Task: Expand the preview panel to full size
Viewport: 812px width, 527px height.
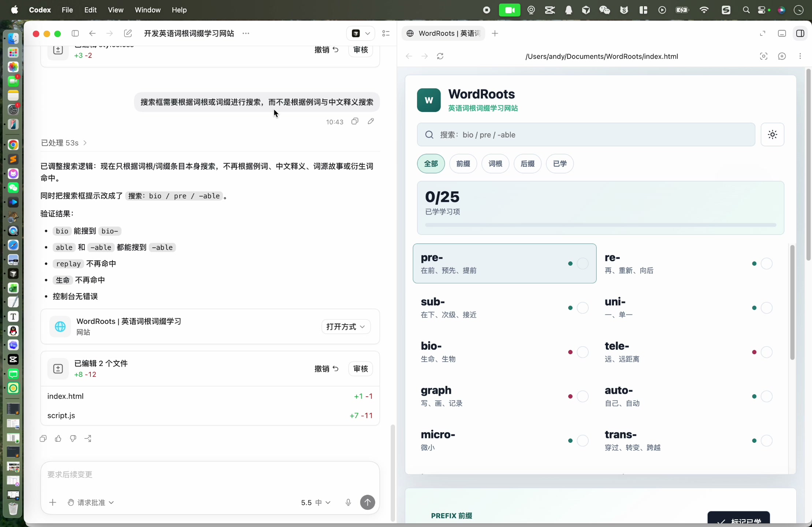Action: [763, 33]
